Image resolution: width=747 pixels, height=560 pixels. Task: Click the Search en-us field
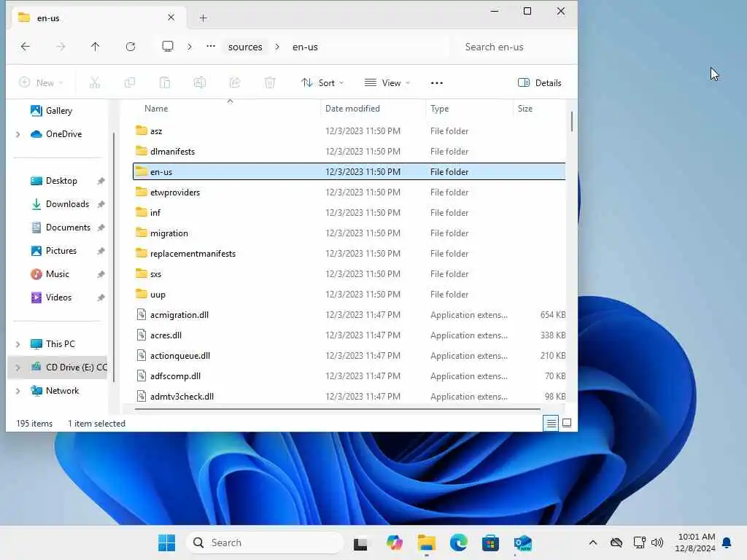click(512, 47)
